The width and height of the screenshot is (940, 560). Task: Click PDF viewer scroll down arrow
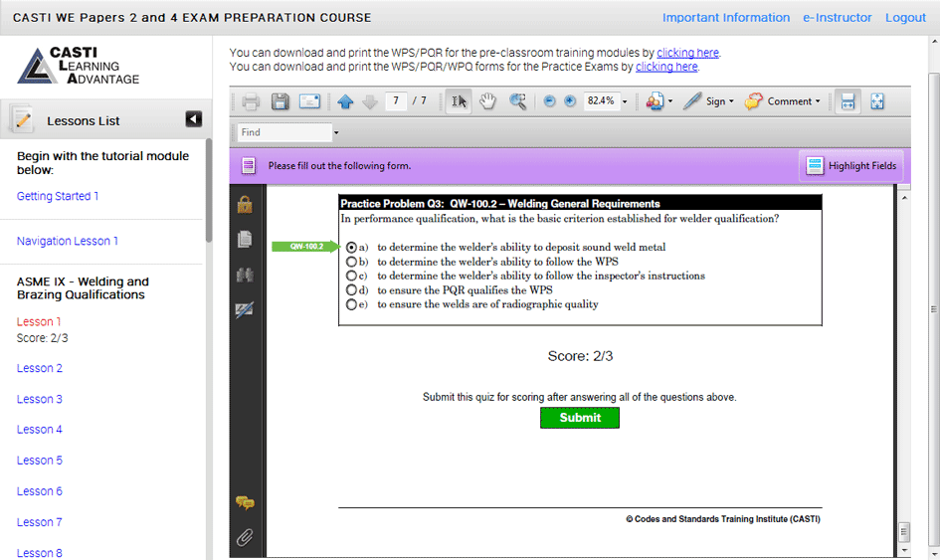click(904, 550)
